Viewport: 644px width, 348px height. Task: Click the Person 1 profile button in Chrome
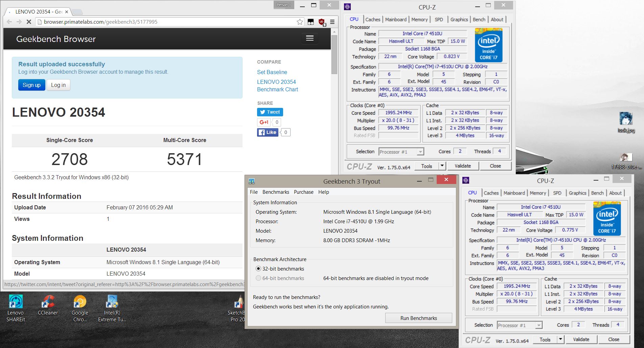tap(283, 5)
